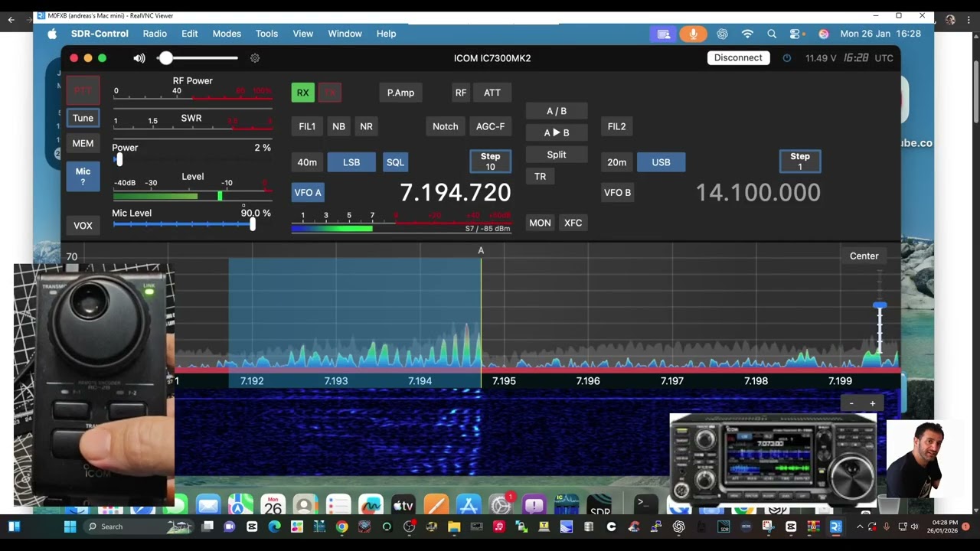Click the MEM memory button
The image size is (980, 551).
[83, 143]
